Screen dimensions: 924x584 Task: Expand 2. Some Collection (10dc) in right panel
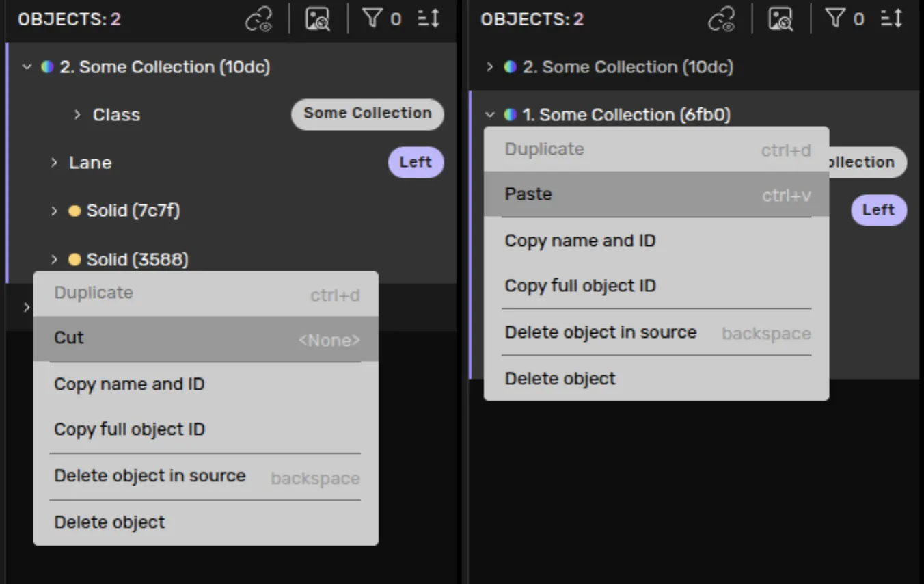click(x=489, y=67)
